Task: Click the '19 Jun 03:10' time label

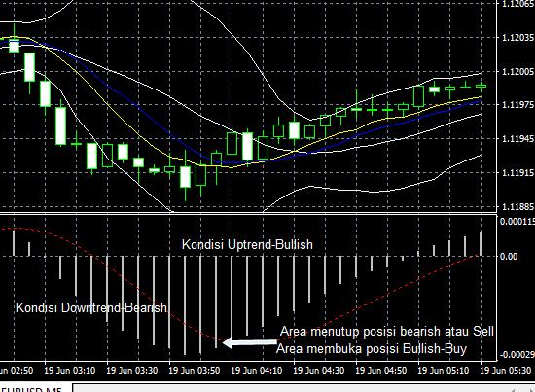Action: point(70,371)
